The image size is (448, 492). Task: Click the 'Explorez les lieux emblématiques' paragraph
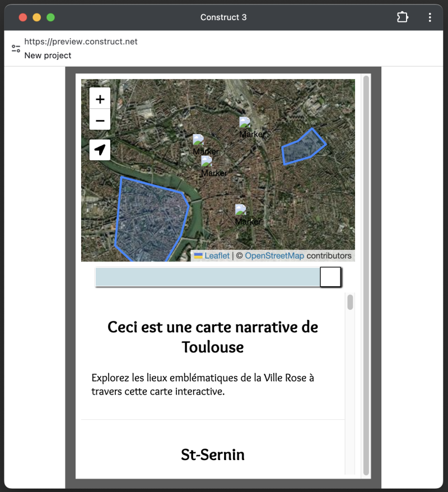click(x=203, y=384)
